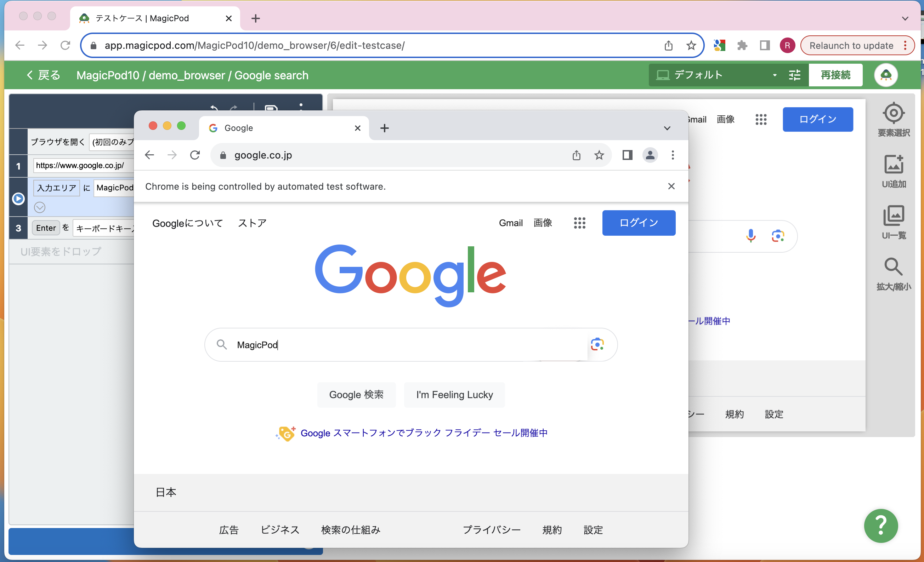Click share icon in google.co.jp address bar
The width and height of the screenshot is (924, 562).
(x=576, y=155)
